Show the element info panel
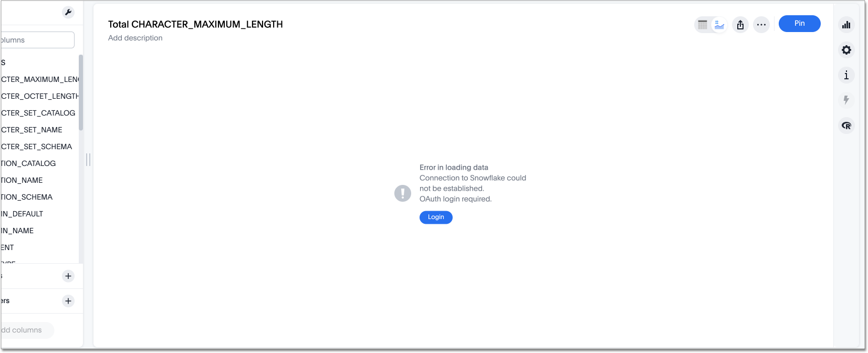 (846, 75)
